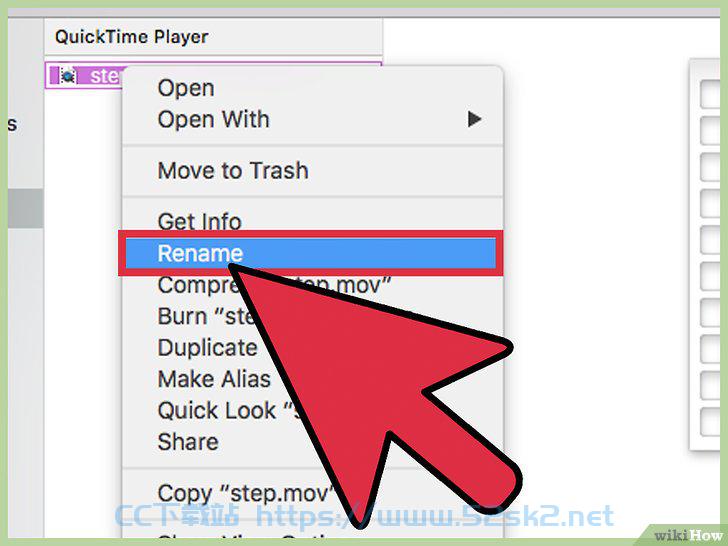Viewport: 728px width, 546px height.
Task: Click the wikiHow watermark logo
Action: tap(688, 535)
